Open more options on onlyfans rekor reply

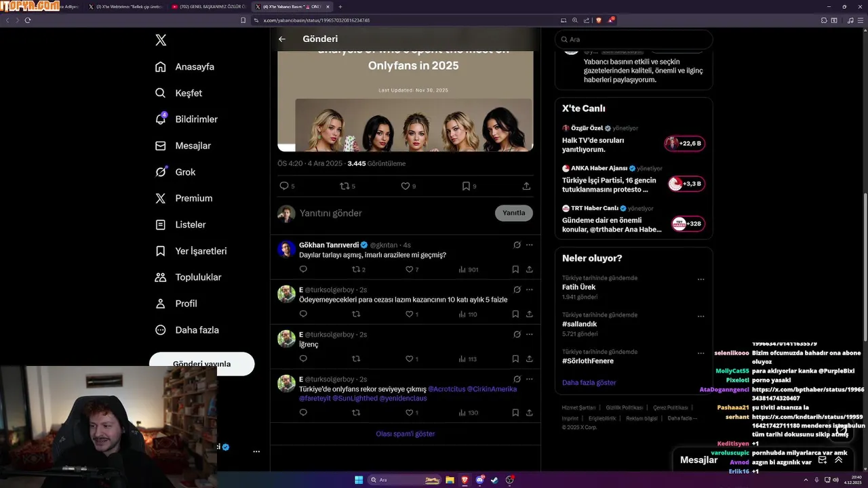coord(530,379)
